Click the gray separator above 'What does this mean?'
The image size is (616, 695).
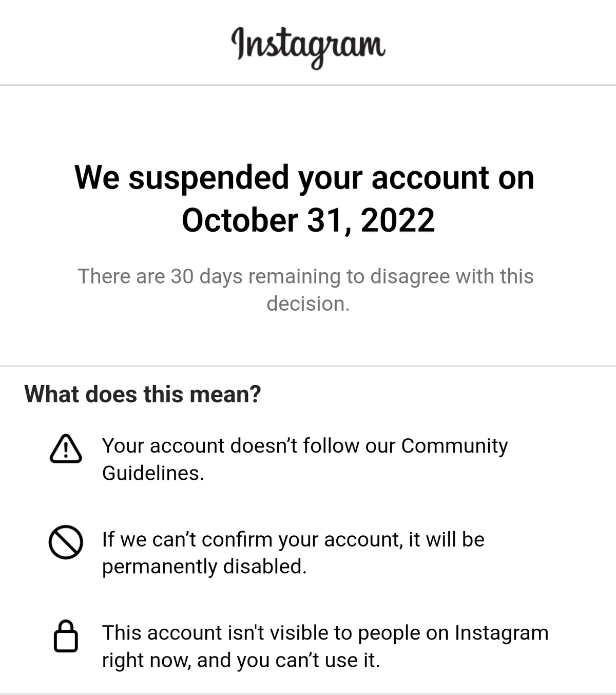coord(308,365)
